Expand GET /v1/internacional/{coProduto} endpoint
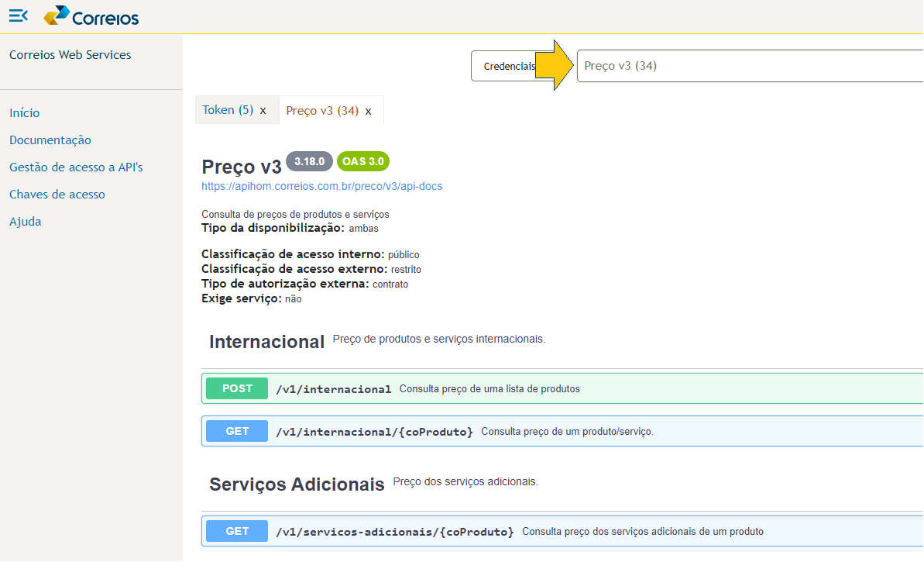924x562 pixels. click(x=562, y=431)
